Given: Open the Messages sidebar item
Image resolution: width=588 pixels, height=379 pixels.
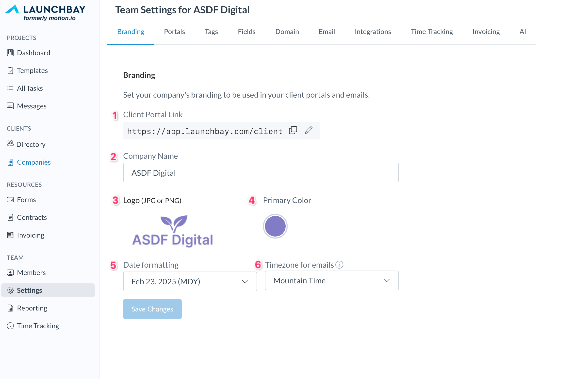Looking at the screenshot, I should pos(32,106).
